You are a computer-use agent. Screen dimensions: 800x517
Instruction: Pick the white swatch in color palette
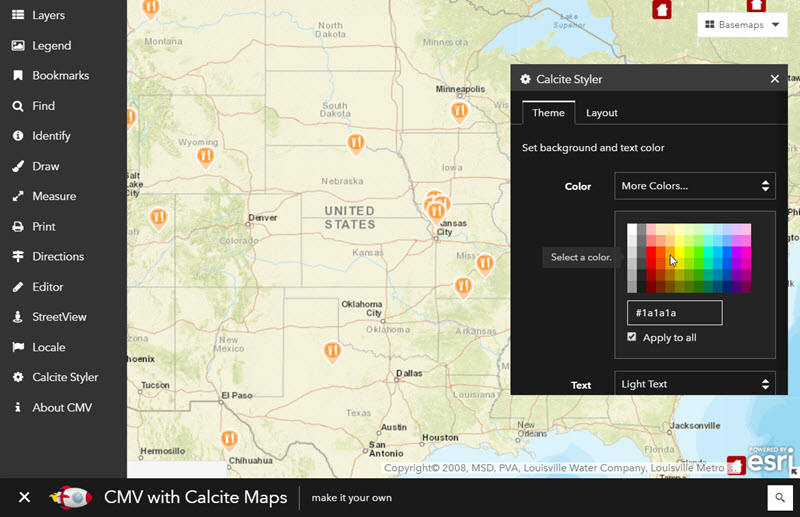[632, 229]
